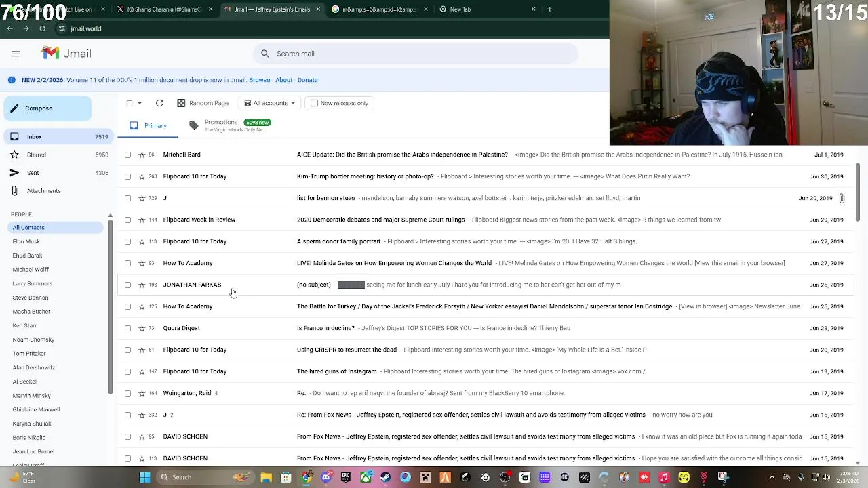Switch to the Promotions tab
Screen dimensions: 868x488
point(229,125)
